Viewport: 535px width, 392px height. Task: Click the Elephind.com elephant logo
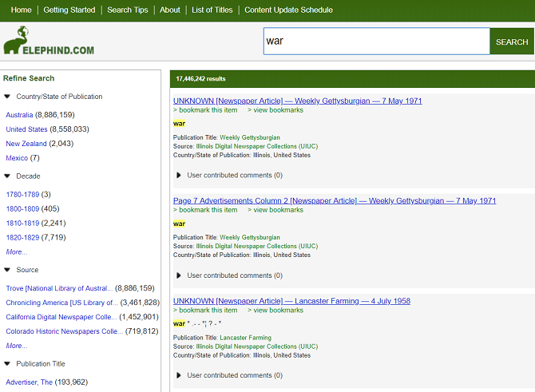(49, 41)
